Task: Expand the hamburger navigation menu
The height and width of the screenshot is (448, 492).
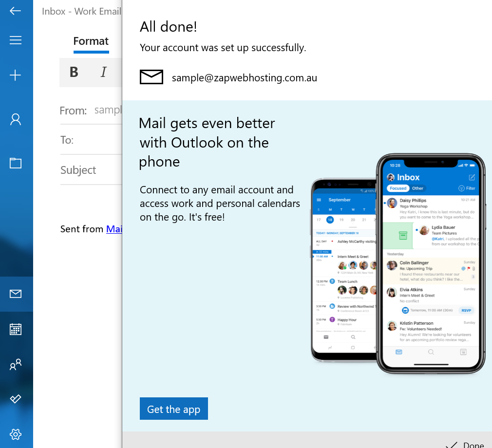Action: [16, 40]
